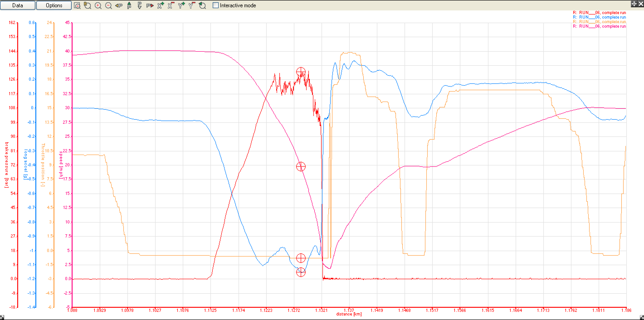Pan plot down with arrow P icon
The height and width of the screenshot is (320, 644).
[139, 5]
